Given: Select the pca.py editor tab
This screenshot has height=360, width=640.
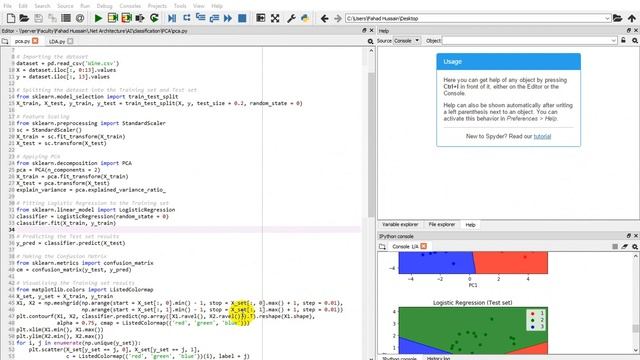Looking at the screenshot, I should [22, 41].
